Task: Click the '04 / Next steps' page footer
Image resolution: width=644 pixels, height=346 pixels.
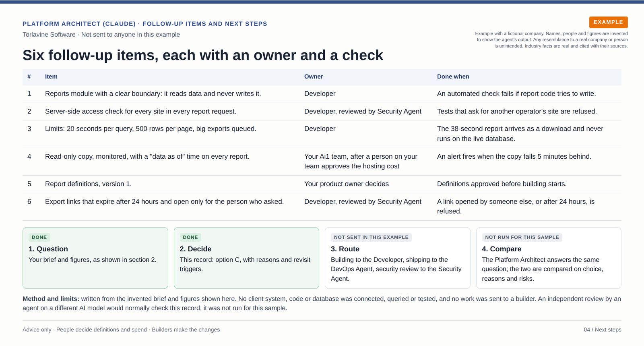Action: 603,329
